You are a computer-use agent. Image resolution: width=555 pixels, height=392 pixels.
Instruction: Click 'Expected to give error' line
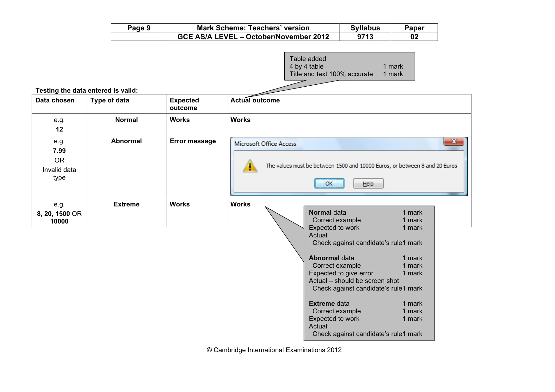(x=341, y=273)
